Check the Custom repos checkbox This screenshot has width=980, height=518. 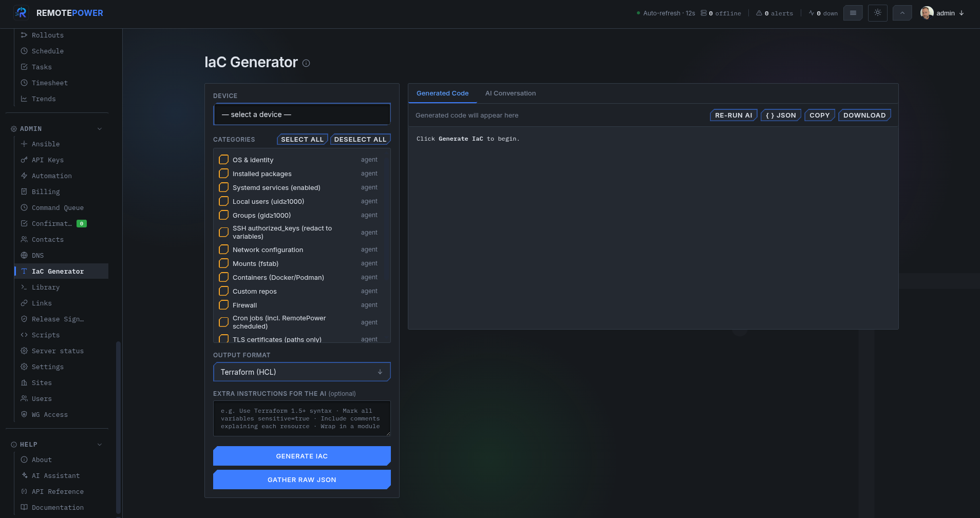click(224, 291)
